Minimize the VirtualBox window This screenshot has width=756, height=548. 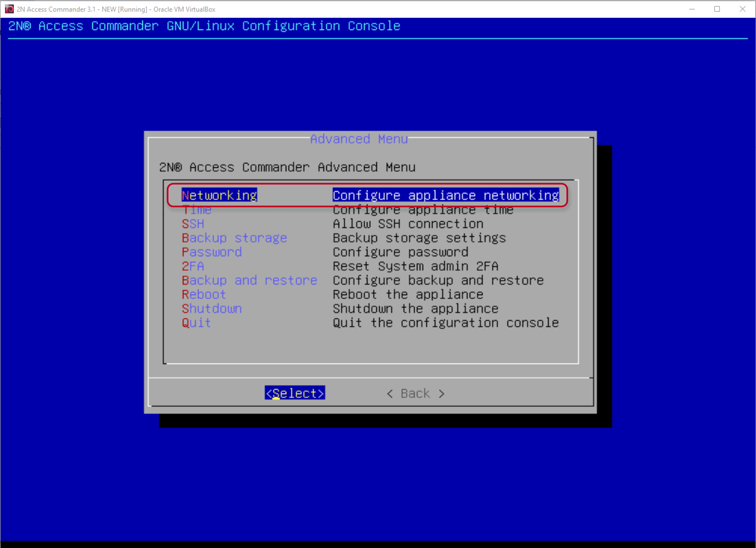(692, 9)
